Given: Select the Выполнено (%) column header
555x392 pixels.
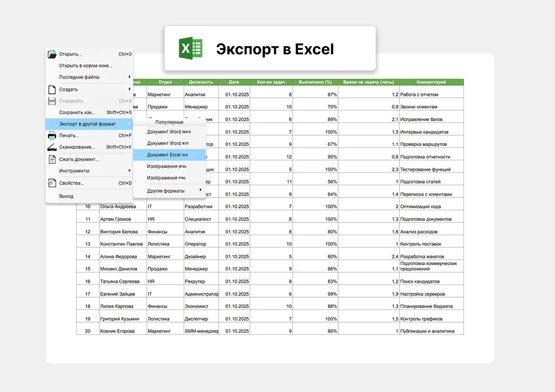Looking at the screenshot, I should [x=315, y=82].
